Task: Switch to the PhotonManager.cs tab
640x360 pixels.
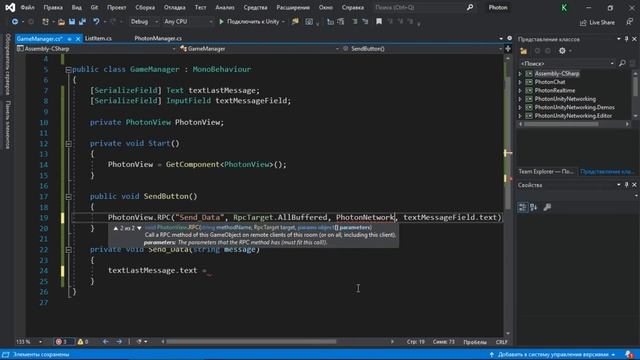Action: [158, 38]
